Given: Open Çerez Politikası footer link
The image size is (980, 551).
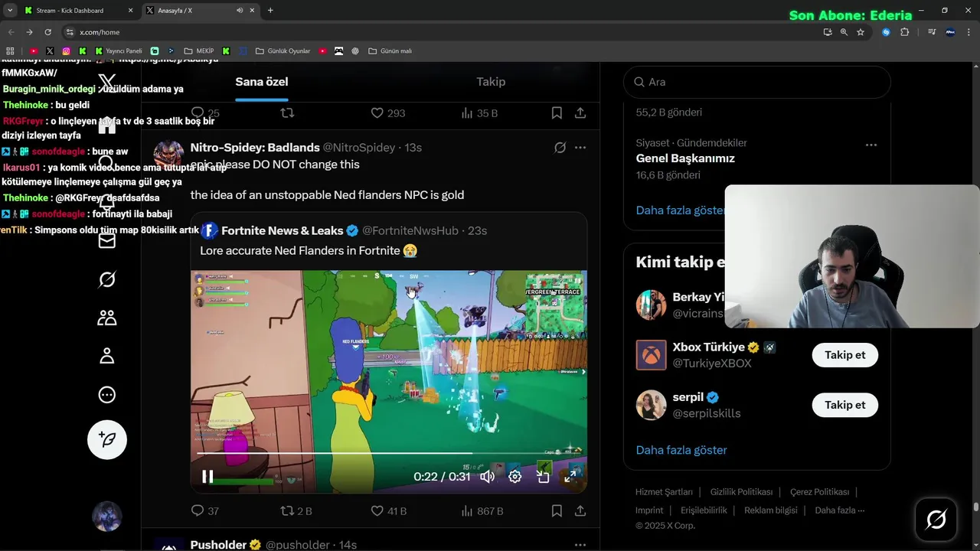Looking at the screenshot, I should click(x=819, y=492).
